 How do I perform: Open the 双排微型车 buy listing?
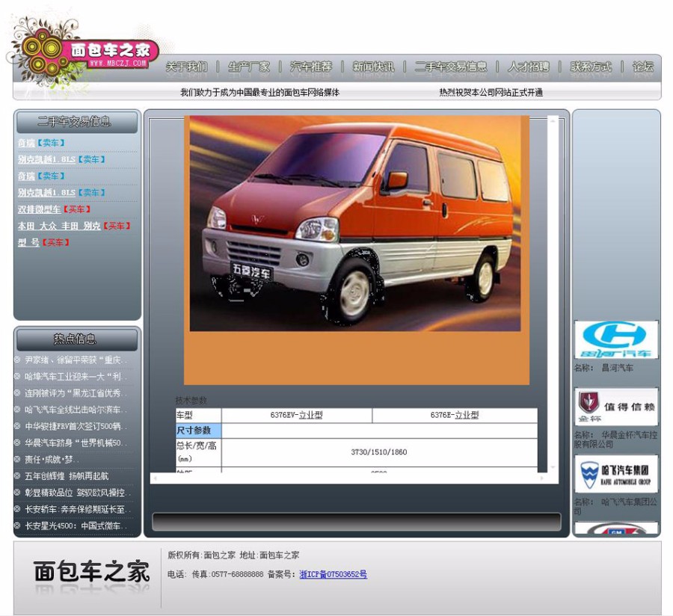tap(39, 209)
